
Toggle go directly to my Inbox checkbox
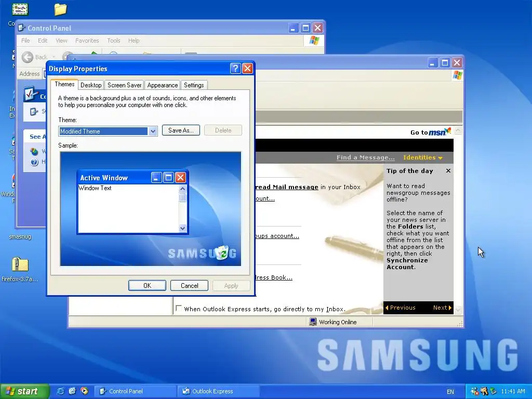pos(179,308)
